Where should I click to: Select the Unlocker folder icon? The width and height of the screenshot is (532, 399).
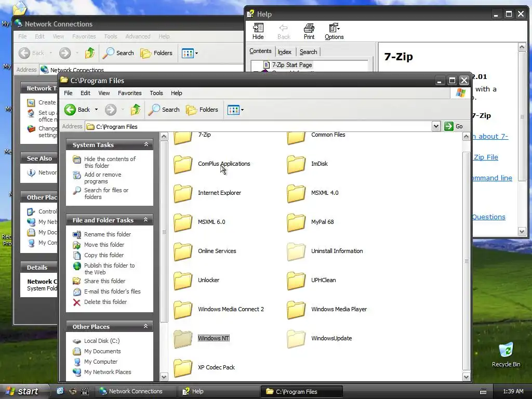coord(183,281)
